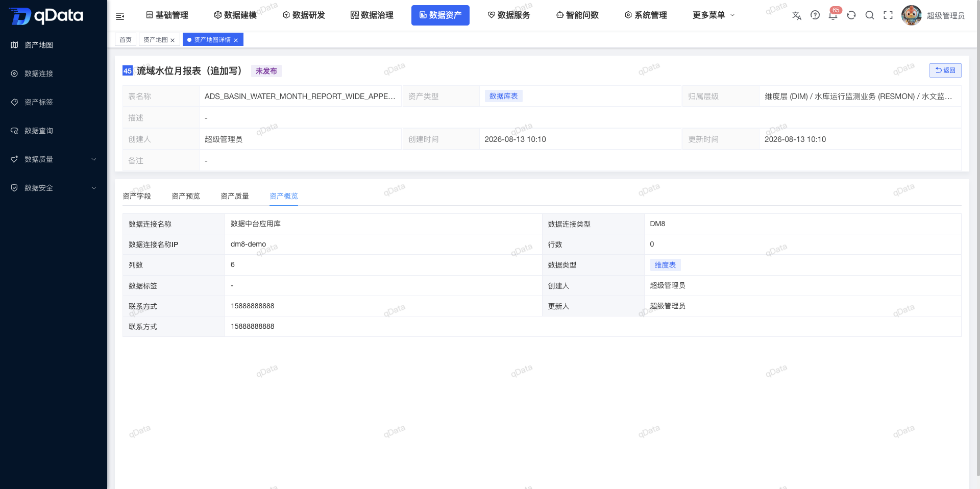Click the 数据库表 asset type tag
Image resolution: width=980 pixels, height=489 pixels.
click(x=503, y=96)
